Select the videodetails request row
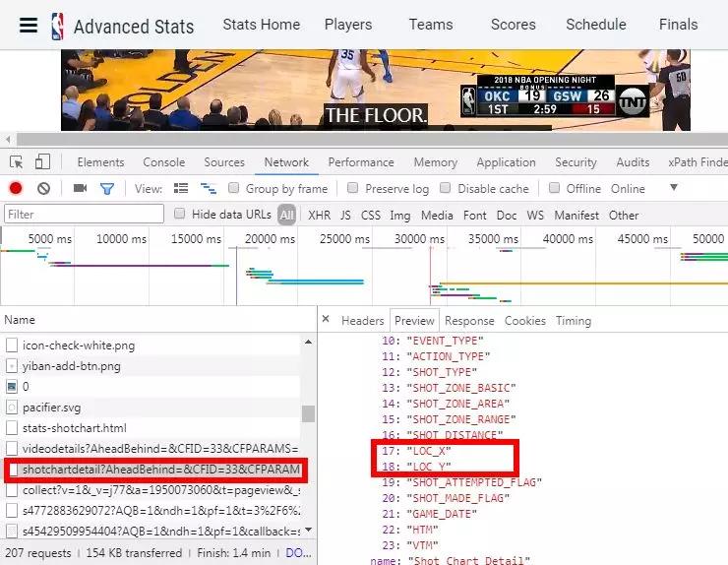Image resolution: width=728 pixels, height=565 pixels. point(152,449)
